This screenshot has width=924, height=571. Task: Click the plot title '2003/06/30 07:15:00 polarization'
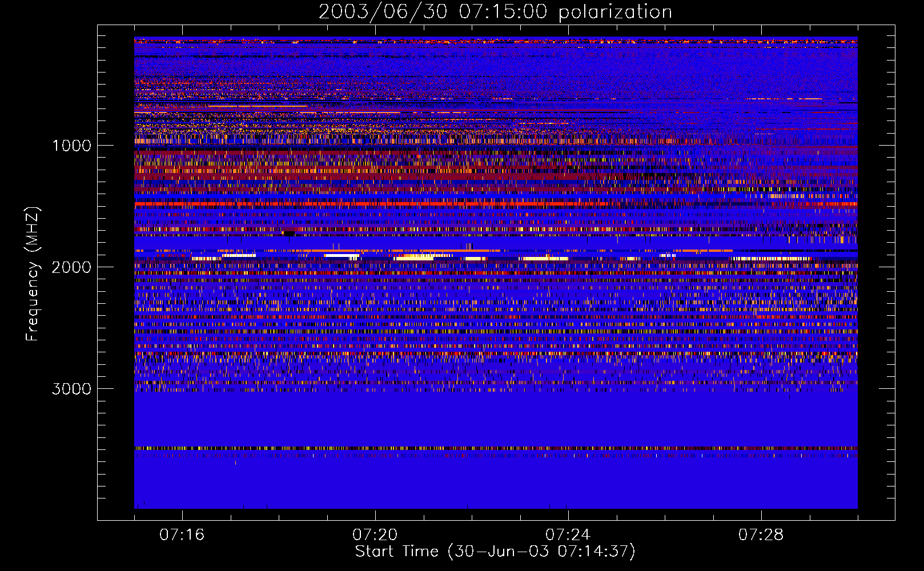(x=495, y=12)
